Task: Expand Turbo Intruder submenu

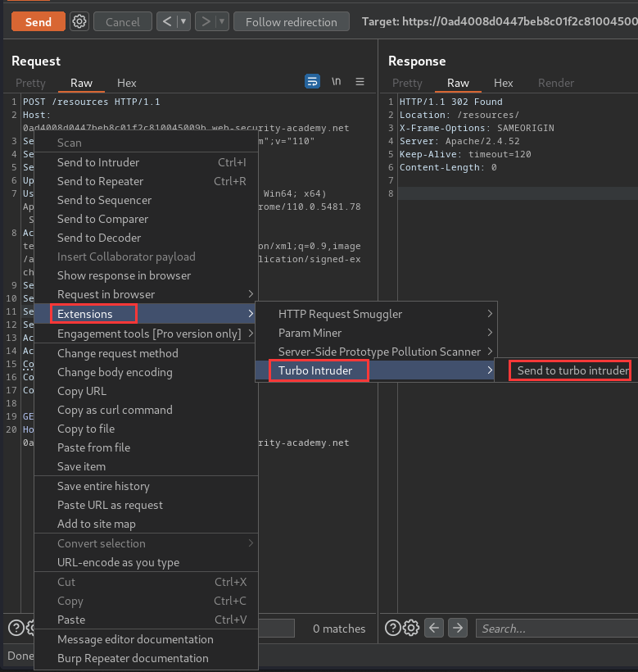Action: coord(376,370)
